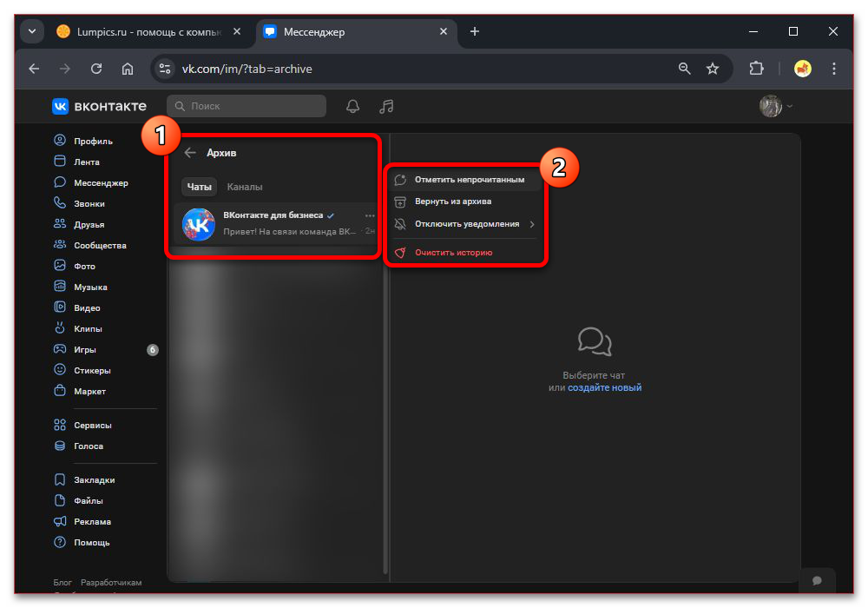The image size is (868, 608).
Task: Open the Профиль sidebar item
Action: pos(93,142)
